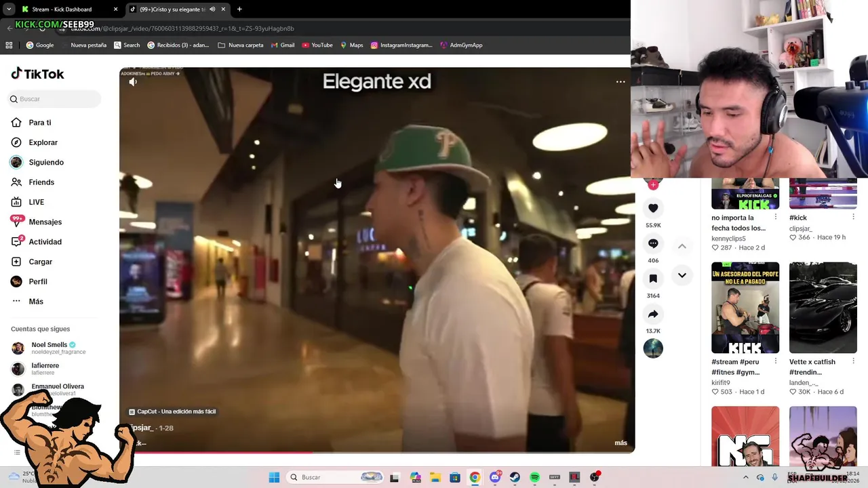This screenshot has height=488, width=868.
Task: Like the video with heart icon
Action: (x=653, y=208)
